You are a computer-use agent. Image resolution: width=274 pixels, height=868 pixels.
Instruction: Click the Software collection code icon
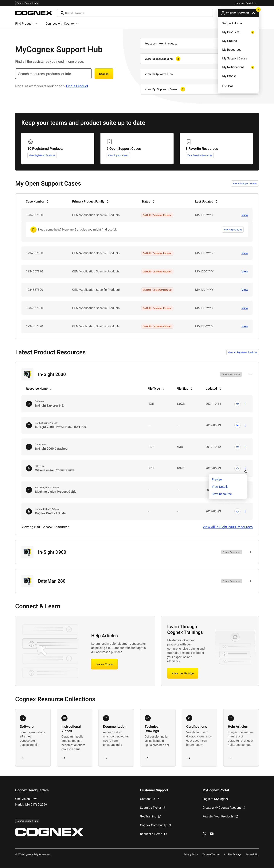23,718
